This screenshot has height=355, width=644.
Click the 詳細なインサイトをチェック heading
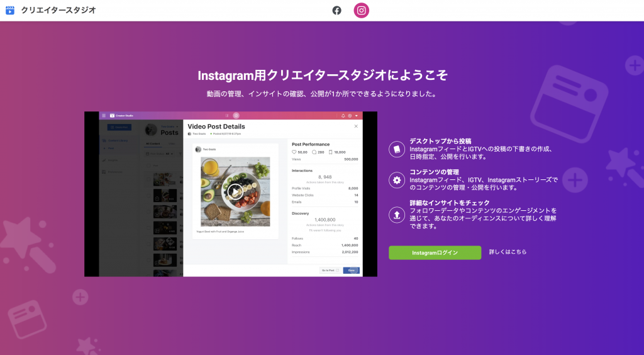click(449, 203)
